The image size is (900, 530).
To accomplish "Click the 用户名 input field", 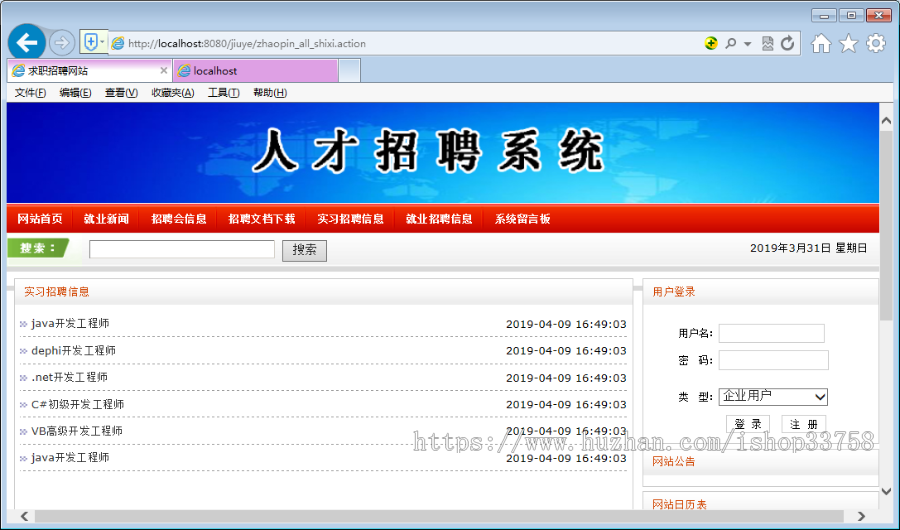I will pyautogui.click(x=771, y=333).
